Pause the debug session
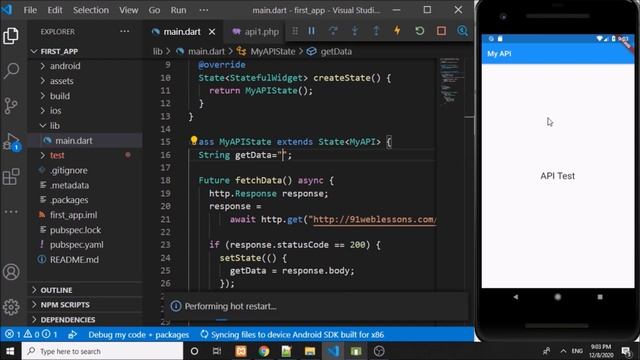 pyautogui.click(x=312, y=31)
